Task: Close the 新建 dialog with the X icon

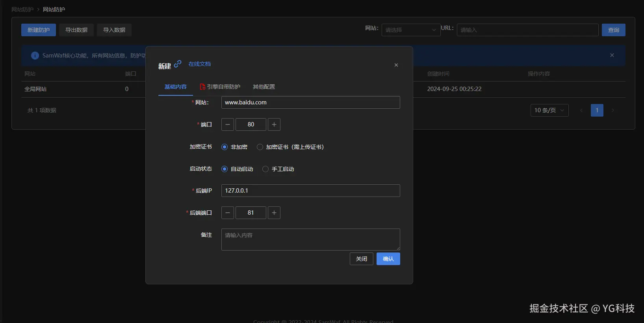Action: point(396,65)
